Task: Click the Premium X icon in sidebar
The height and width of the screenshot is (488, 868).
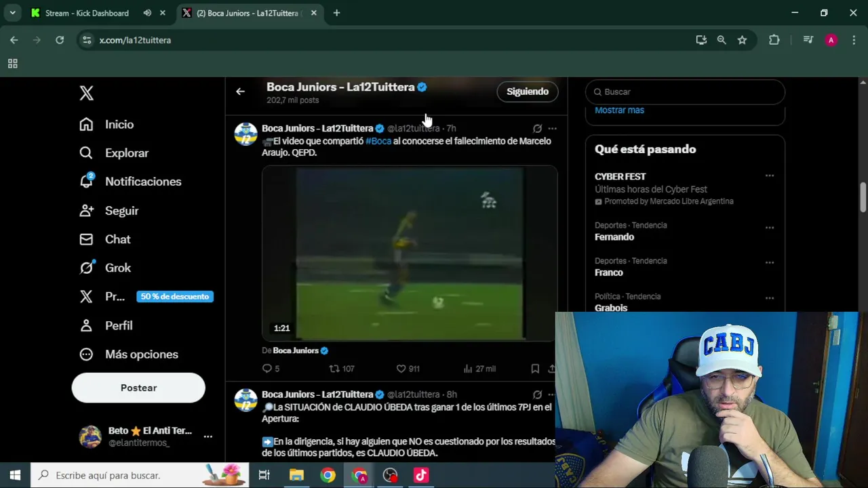Action: click(x=86, y=296)
